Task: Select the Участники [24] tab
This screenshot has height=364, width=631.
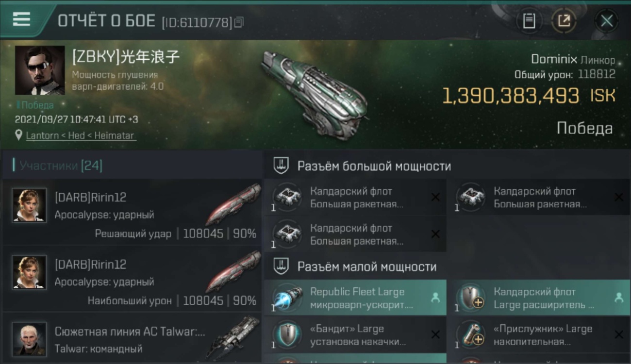Action: point(61,166)
